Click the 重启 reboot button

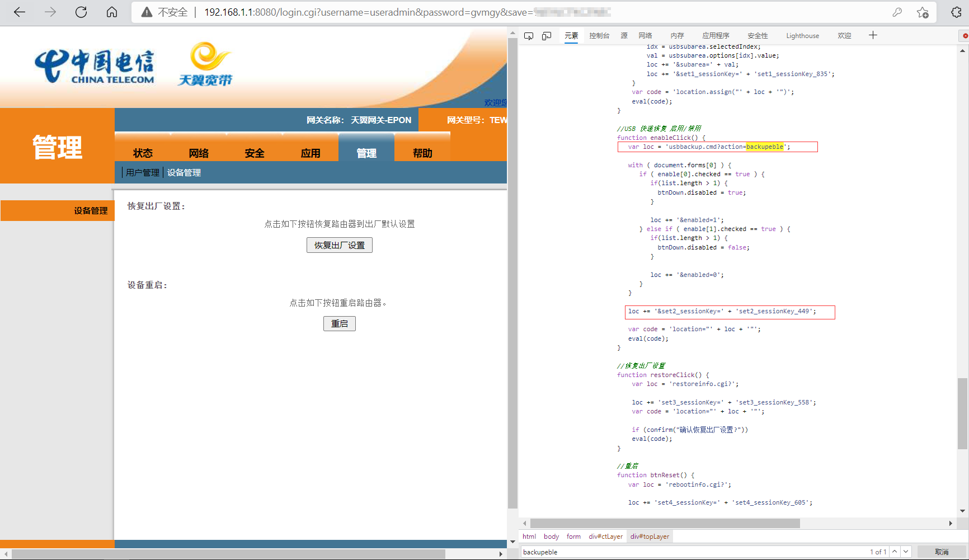tap(340, 323)
